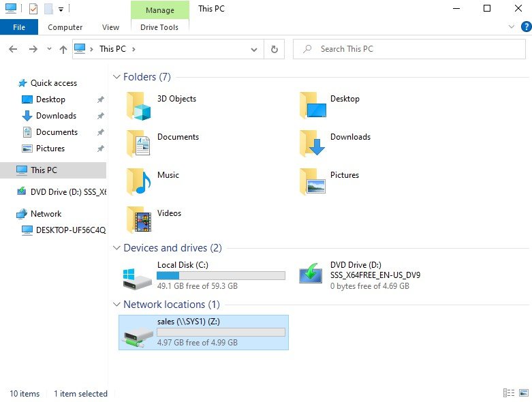Collapse the Folders (7) group

(x=116, y=77)
